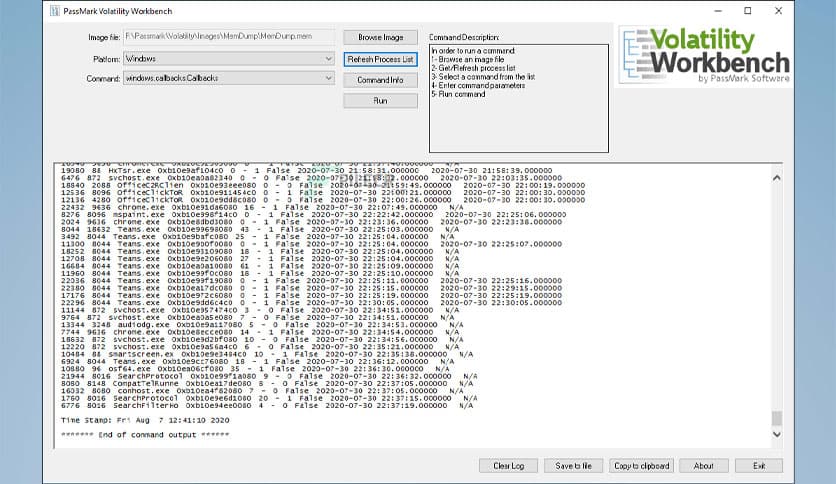836x484 pixels.
Task: Click SearchProtocol row with PID 1760
Action: click(269, 398)
